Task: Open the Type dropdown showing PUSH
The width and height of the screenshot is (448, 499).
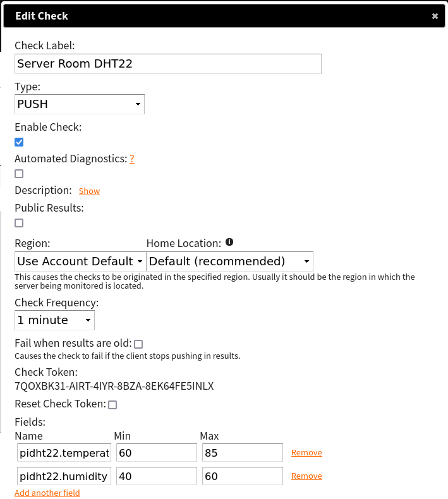Action: (x=80, y=104)
